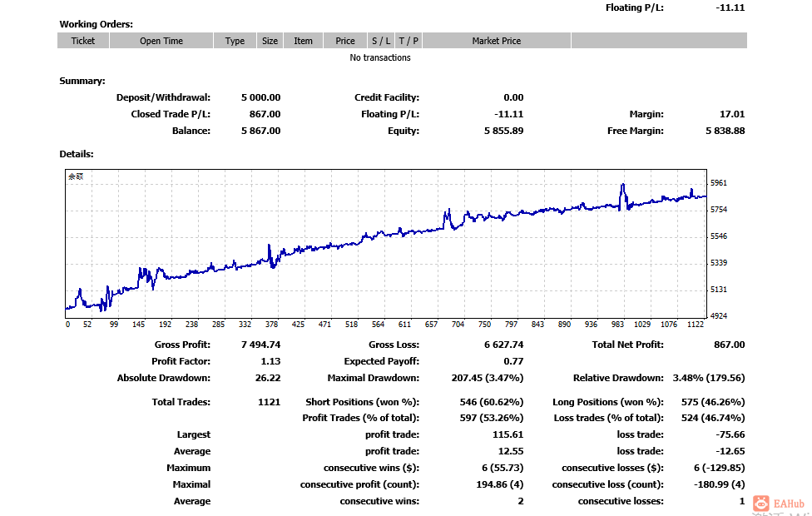Click the S / L column header
Viewport: 812px width, 516px height.
coord(381,41)
